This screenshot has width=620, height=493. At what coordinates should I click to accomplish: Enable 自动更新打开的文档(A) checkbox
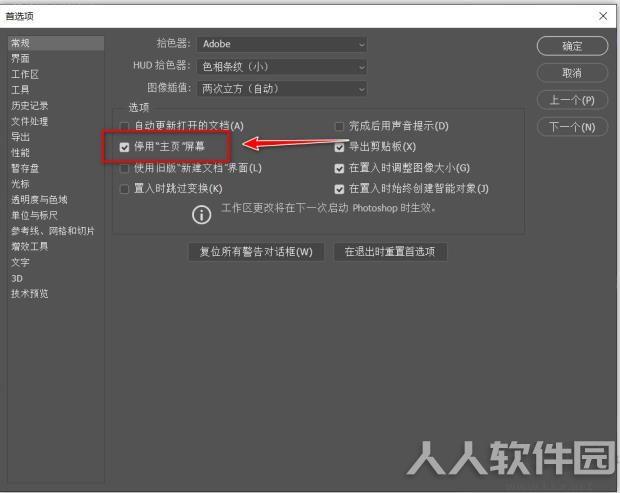(x=124, y=126)
